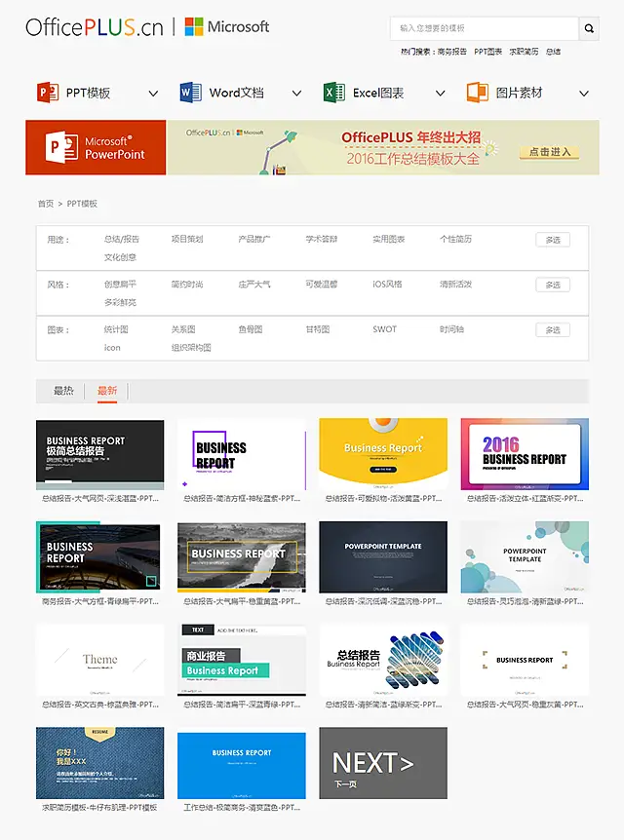Viewport: 624px width, 840px height.
Task: Click the 点击进入 banner button
Action: pyautogui.click(x=550, y=152)
